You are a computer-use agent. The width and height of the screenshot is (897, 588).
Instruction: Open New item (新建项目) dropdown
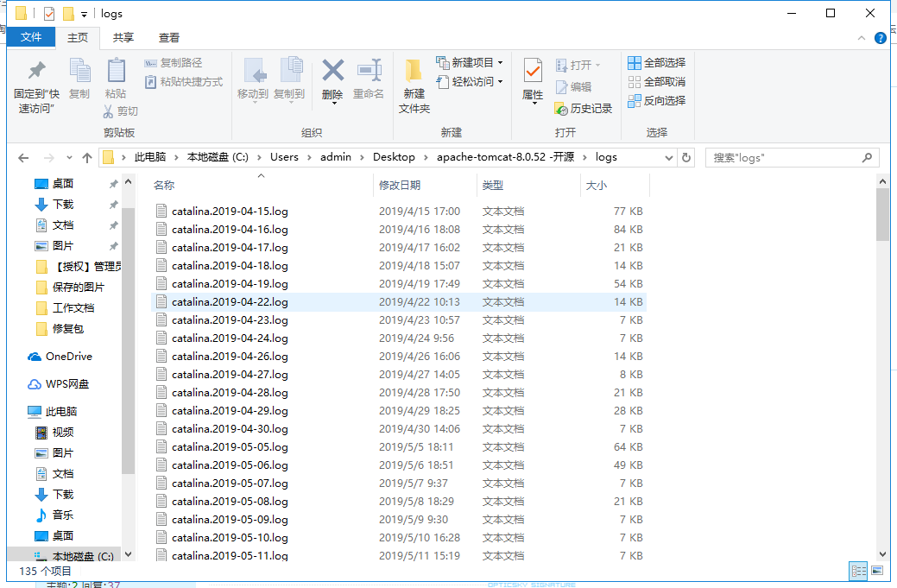click(x=470, y=62)
